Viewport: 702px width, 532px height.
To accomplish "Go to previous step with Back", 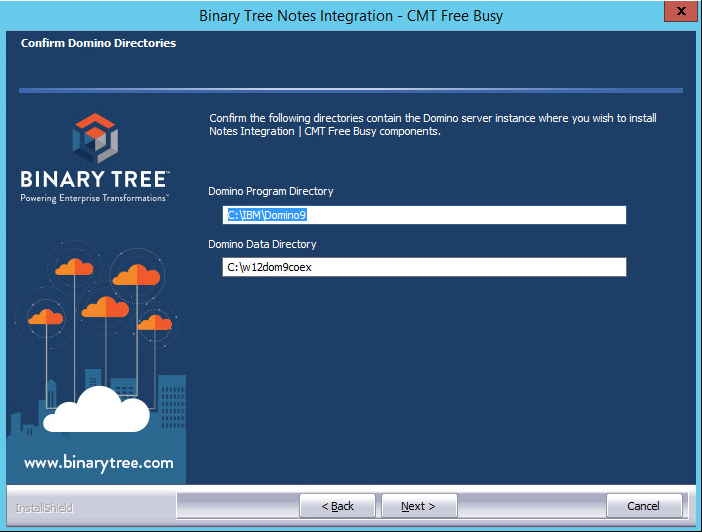I will pyautogui.click(x=337, y=506).
